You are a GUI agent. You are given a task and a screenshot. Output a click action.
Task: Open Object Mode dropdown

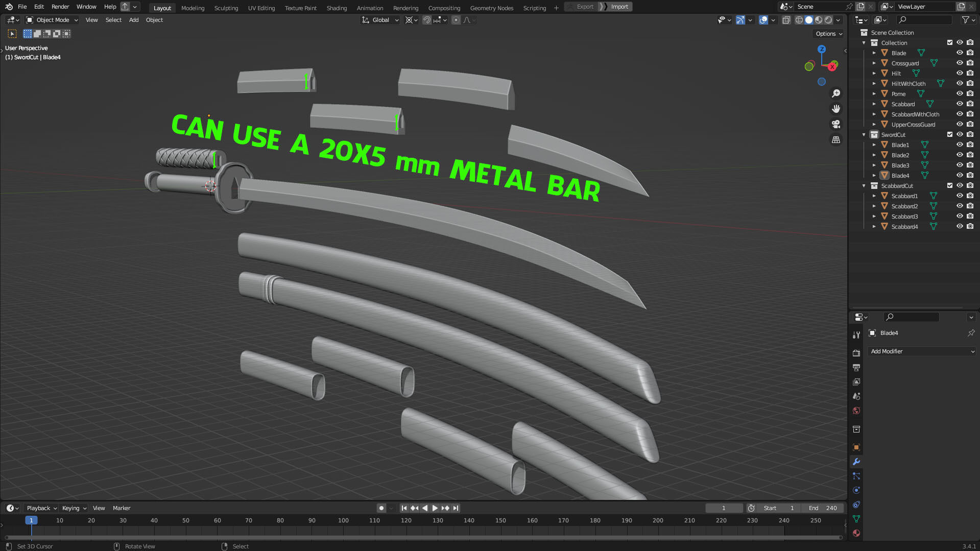(x=52, y=20)
